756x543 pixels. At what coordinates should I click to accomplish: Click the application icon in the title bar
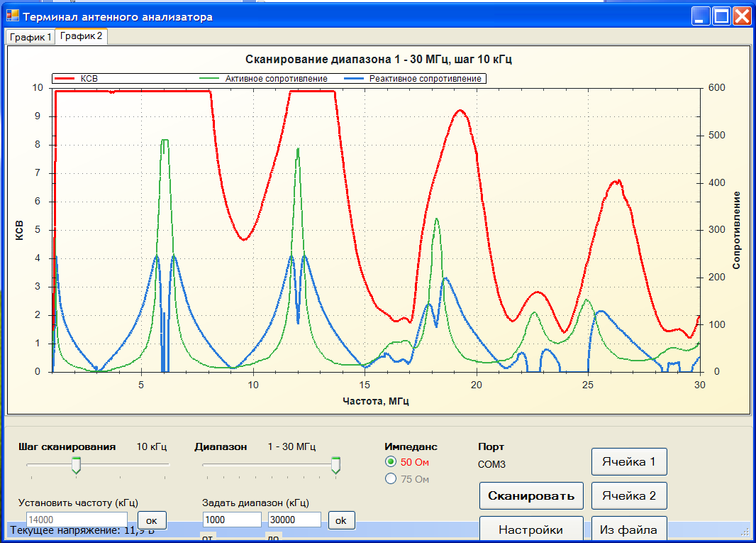tap(13, 16)
